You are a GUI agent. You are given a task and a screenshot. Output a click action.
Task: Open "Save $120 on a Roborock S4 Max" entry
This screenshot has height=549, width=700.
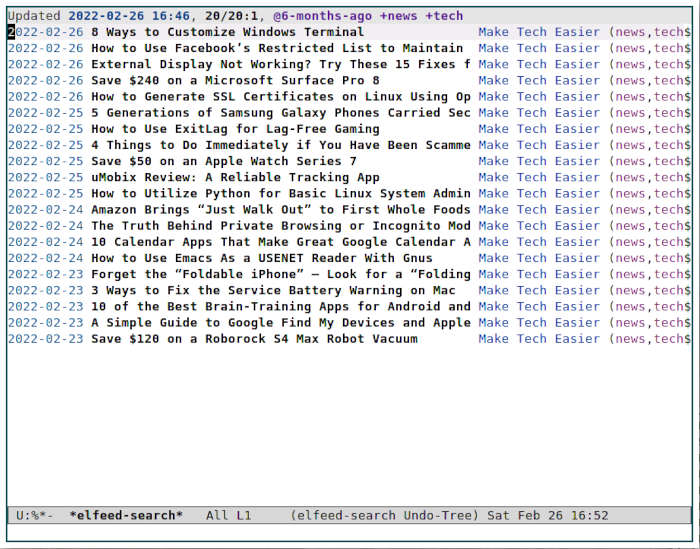point(254,339)
